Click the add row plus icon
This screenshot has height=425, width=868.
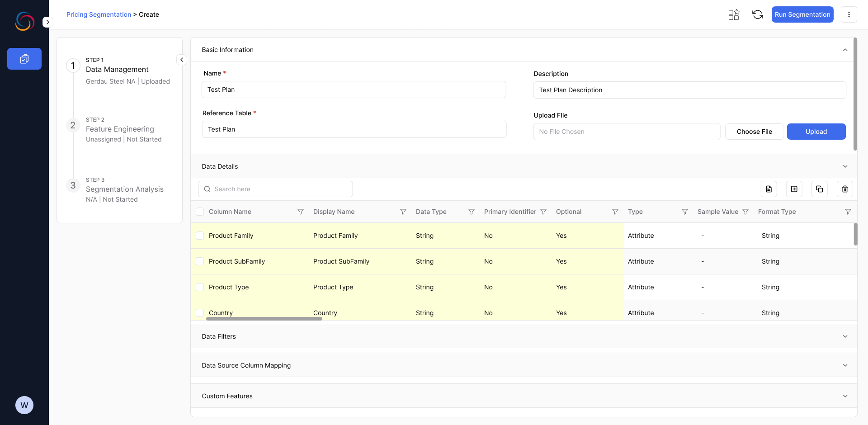tap(794, 189)
